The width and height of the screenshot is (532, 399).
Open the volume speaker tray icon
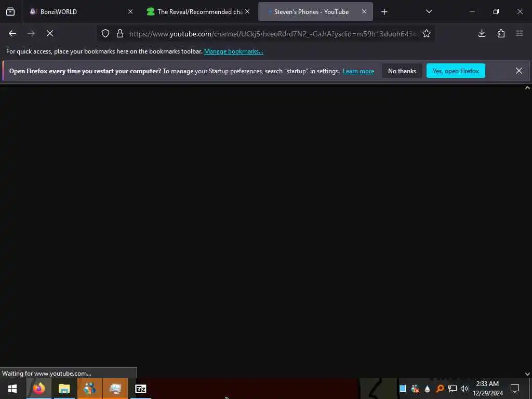[464, 389]
